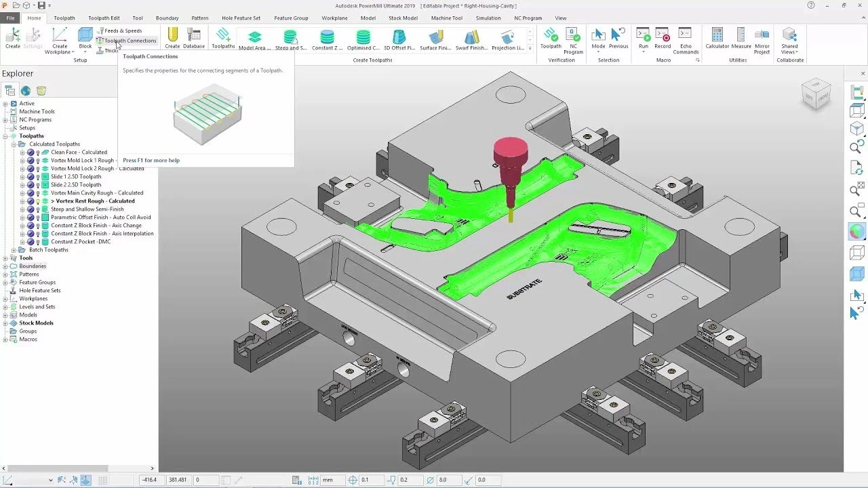Open the Calculator utility
This screenshot has width=868, height=488.
pos(717,37)
